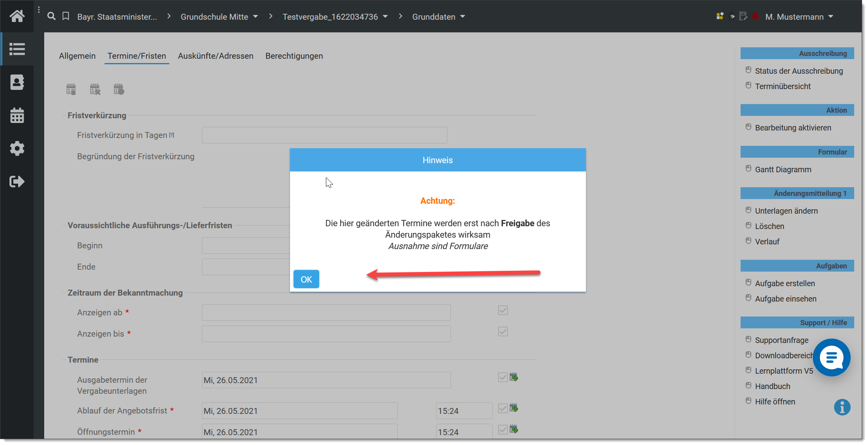Expand the Grundschule Mitte breadcrumb dropdown
Image resolution: width=868 pixels, height=445 pixels.
(255, 17)
